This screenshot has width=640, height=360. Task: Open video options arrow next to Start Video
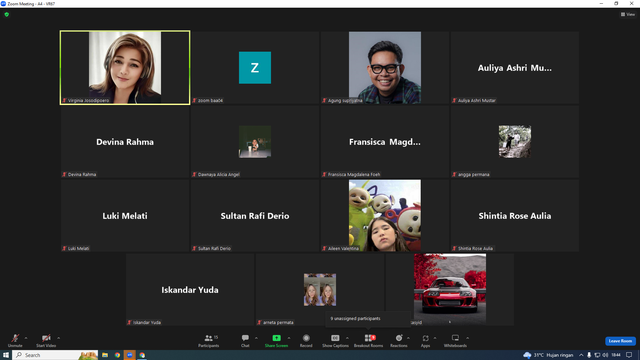click(58, 338)
